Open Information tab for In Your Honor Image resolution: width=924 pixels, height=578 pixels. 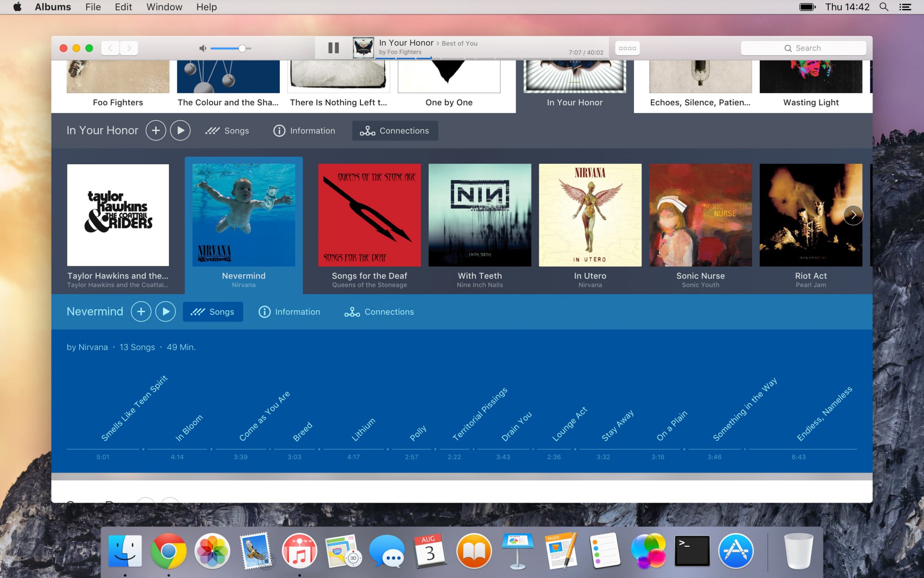point(304,131)
